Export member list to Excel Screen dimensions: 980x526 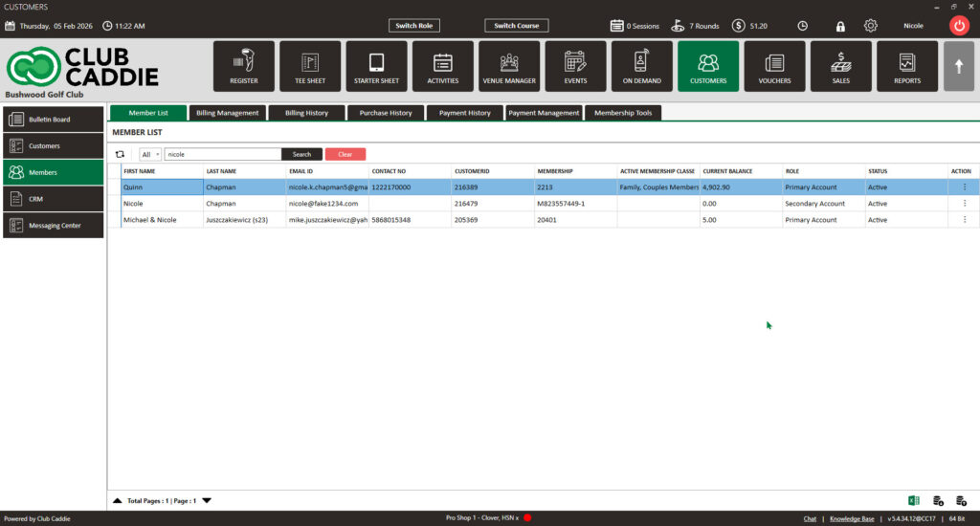(x=914, y=500)
